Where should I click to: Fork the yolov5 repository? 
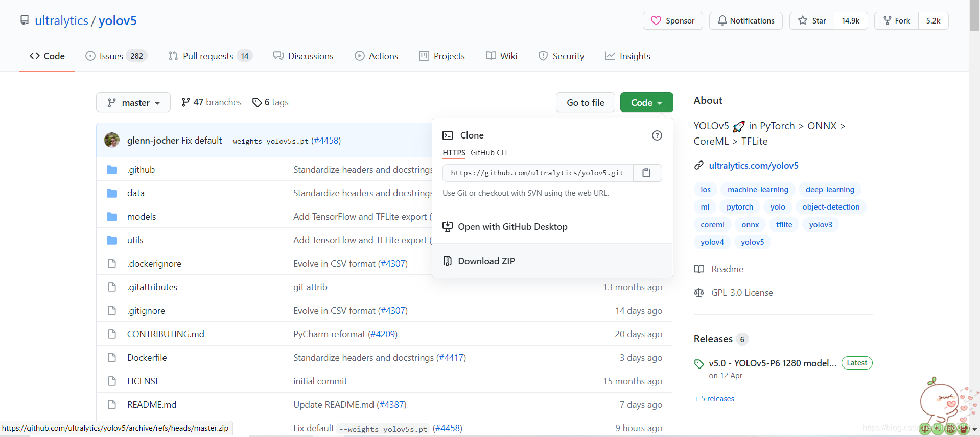(897, 20)
